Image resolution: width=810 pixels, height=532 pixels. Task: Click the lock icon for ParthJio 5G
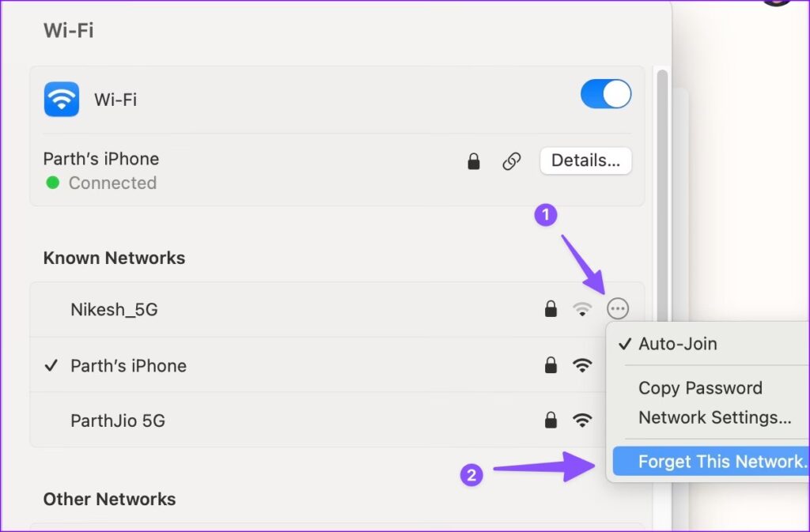click(x=551, y=421)
